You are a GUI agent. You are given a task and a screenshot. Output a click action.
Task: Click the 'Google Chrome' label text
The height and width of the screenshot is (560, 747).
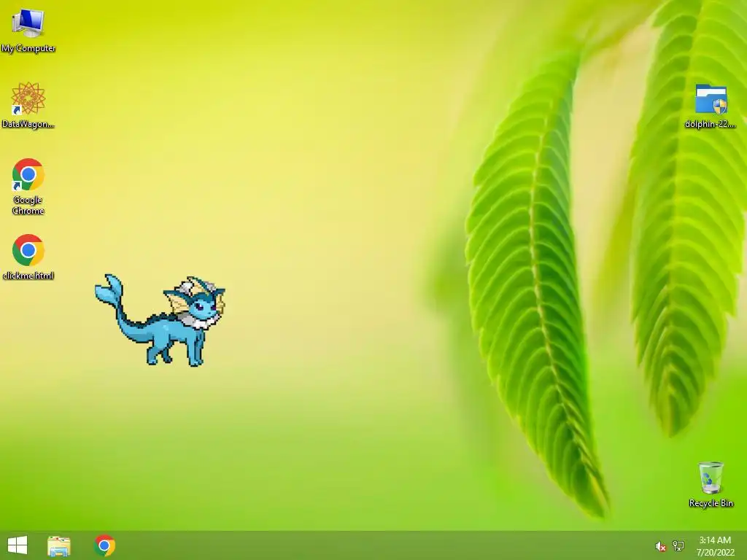pos(28,205)
